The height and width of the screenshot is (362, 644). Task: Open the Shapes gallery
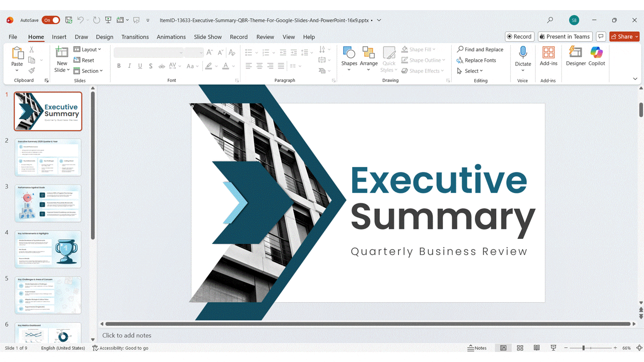349,56
